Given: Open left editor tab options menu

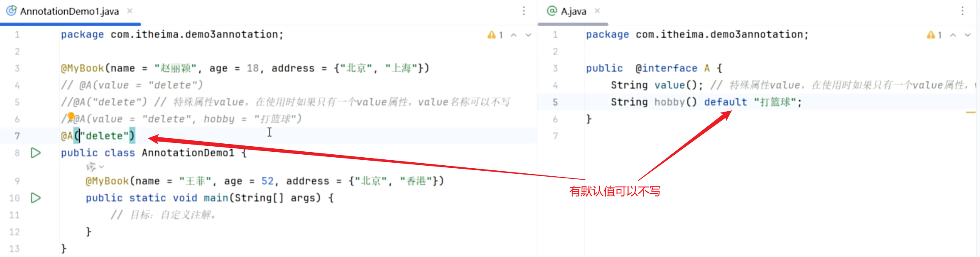Looking at the screenshot, I should pos(524,11).
